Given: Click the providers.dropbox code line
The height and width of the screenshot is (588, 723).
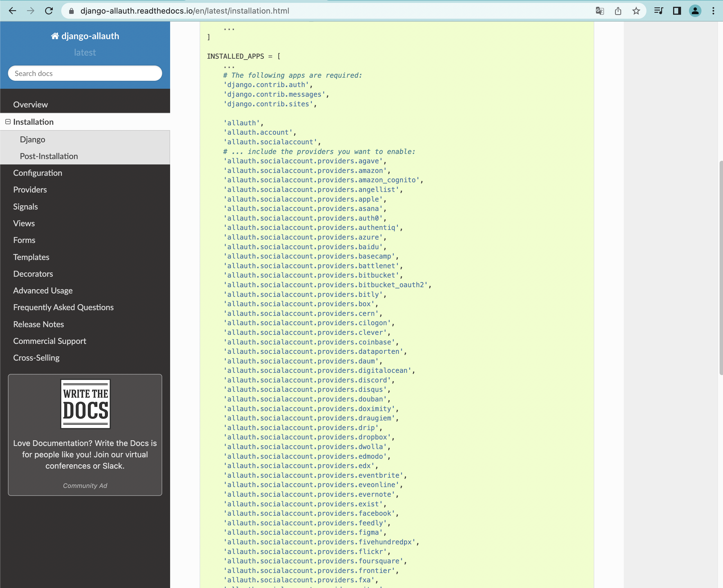Looking at the screenshot, I should 309,437.
